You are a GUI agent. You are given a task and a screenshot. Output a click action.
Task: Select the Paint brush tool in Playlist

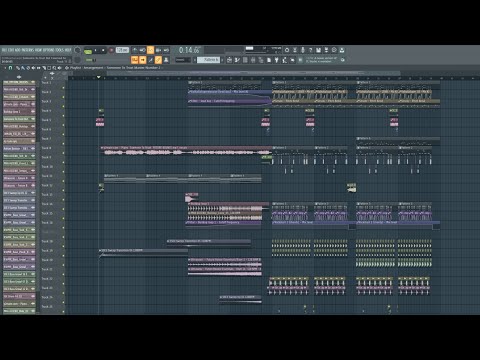[x=23, y=68]
